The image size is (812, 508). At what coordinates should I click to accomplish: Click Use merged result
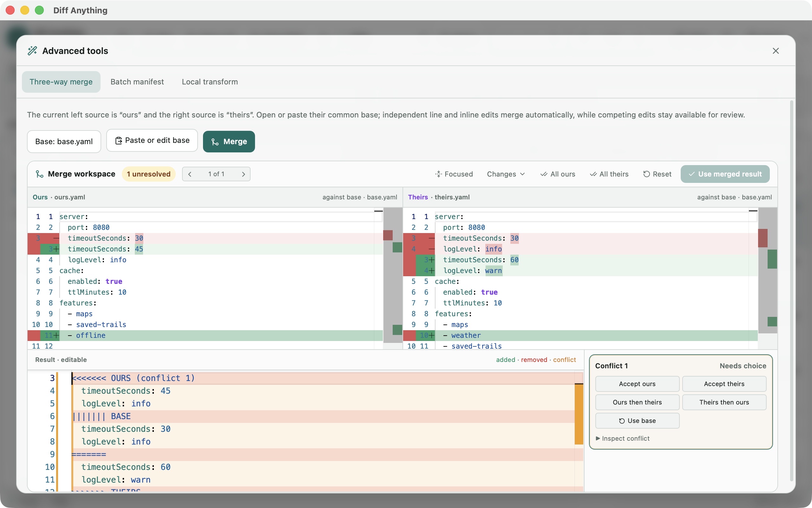[x=725, y=174]
